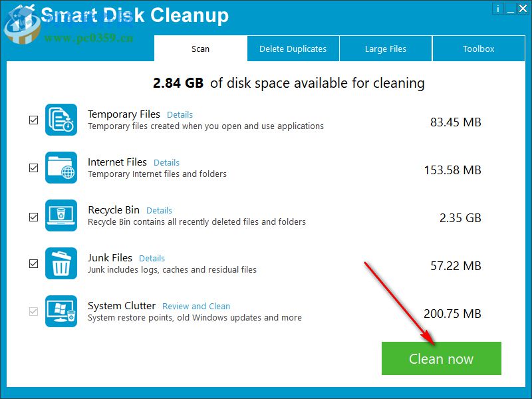Open the Recycle Bin monitor icon
The height and width of the screenshot is (399, 532).
point(61,215)
